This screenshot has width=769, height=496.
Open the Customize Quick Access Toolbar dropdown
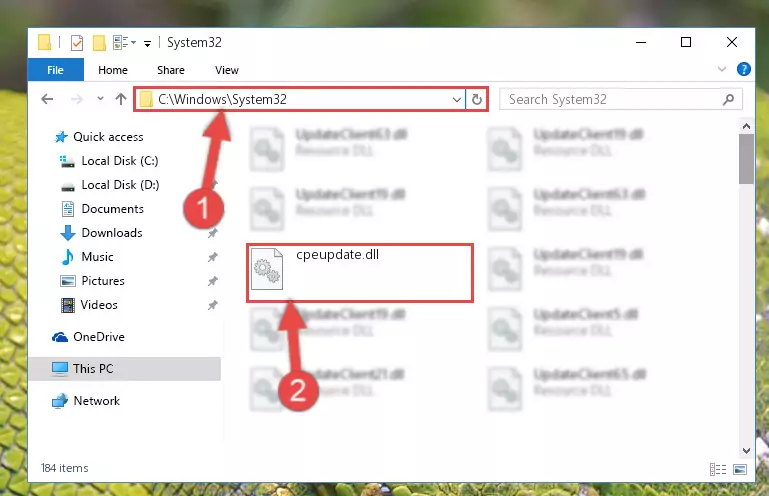(147, 44)
